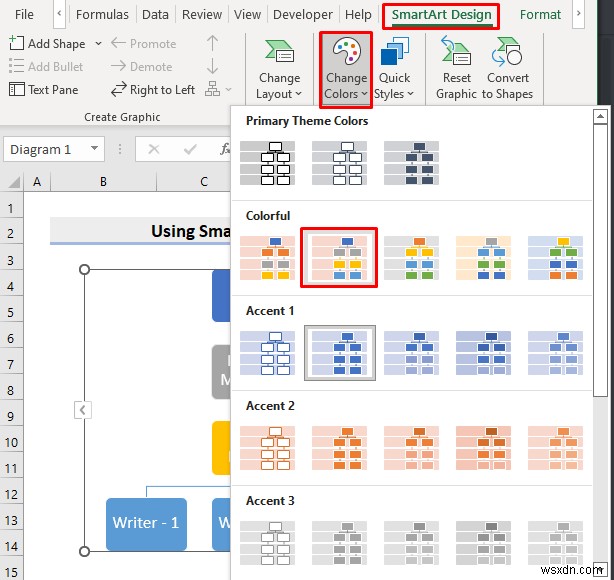This screenshot has width=614, height=580.
Task: Choose fifth Accent 1 transparent gradient thumbnail
Action: pyautogui.click(x=555, y=353)
